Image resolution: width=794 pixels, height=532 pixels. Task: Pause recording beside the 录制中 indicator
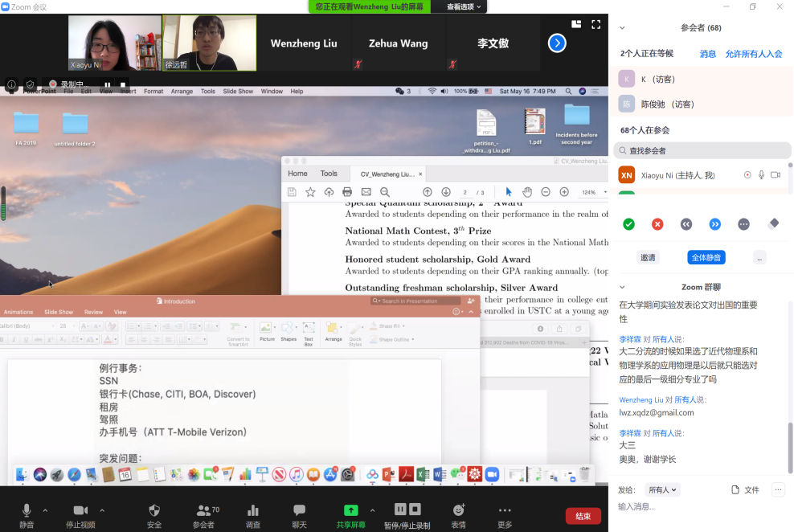tap(108, 84)
